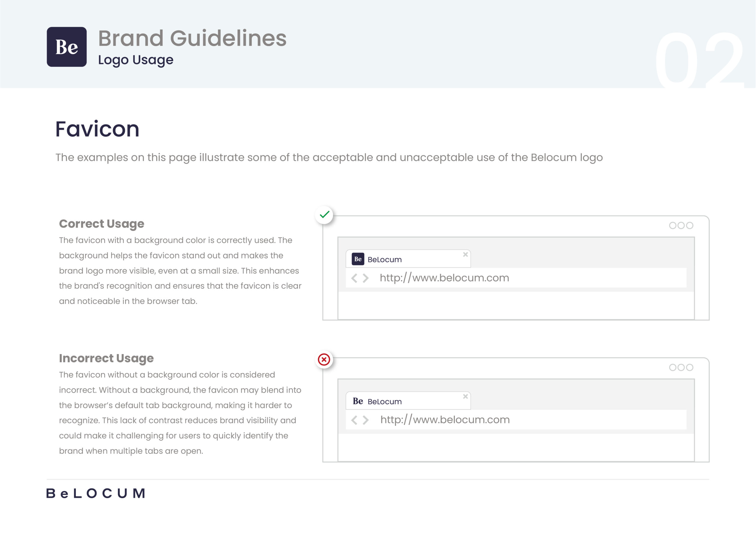Click the first window circle in the Correct Usage mockup
Viewport: 756px width, 534px height.
tap(673, 225)
